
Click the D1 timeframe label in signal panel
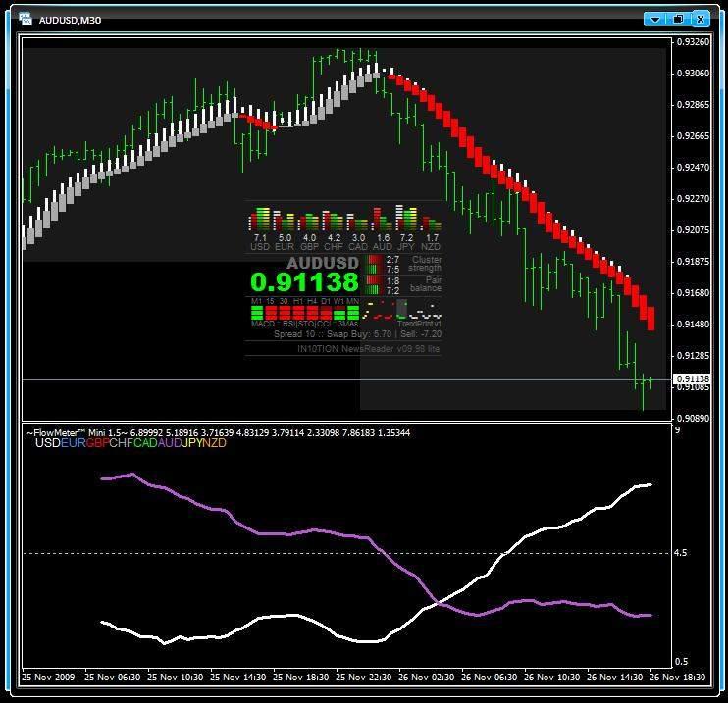coord(326,301)
